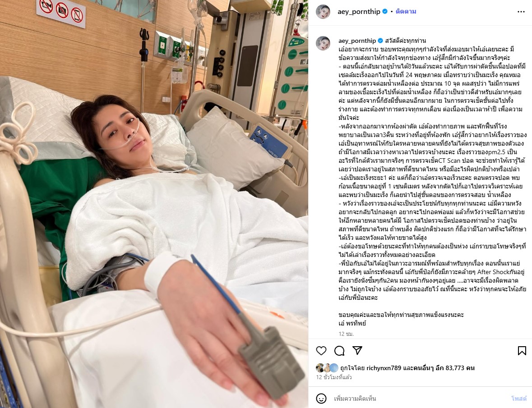The height and width of the screenshot is (408, 532).
Task: Click verified badge in header
Action: click(x=385, y=11)
